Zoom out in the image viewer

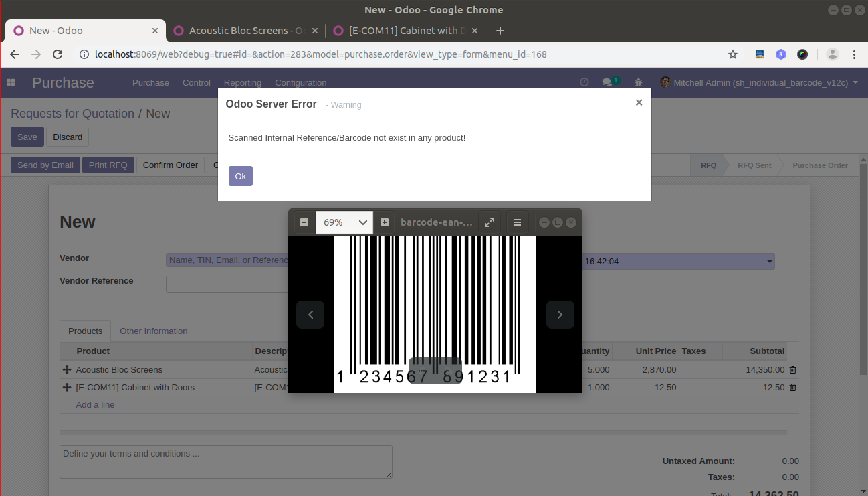[304, 222]
